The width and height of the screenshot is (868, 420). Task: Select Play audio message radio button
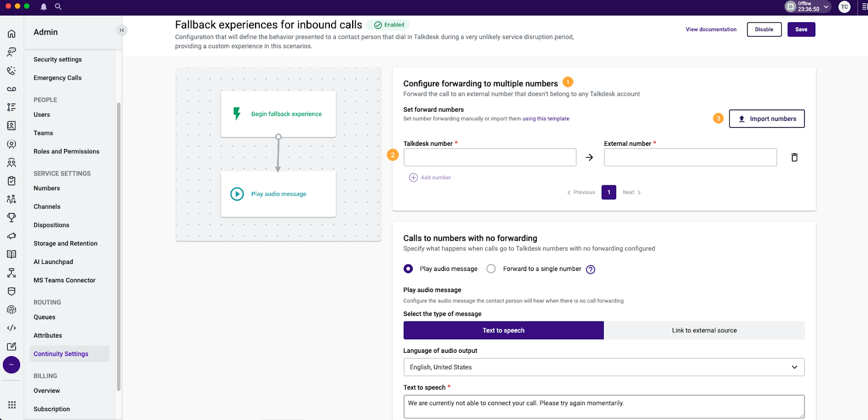(409, 269)
